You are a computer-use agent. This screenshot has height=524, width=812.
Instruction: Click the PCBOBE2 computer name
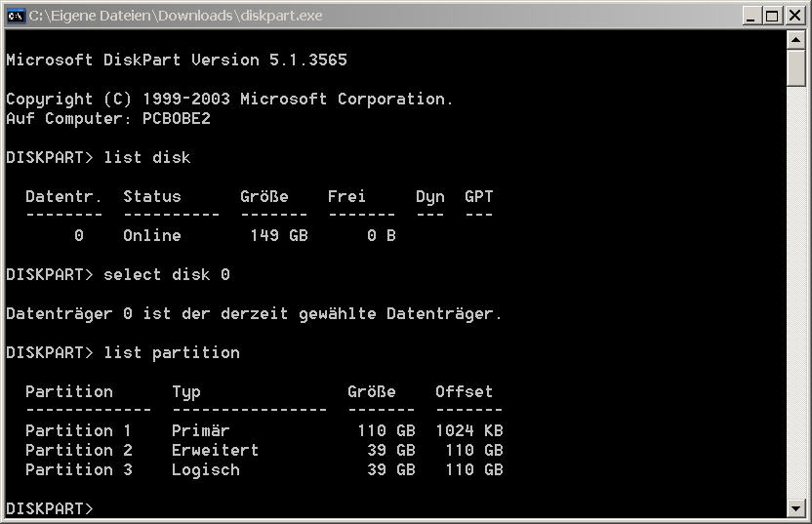click(x=177, y=119)
